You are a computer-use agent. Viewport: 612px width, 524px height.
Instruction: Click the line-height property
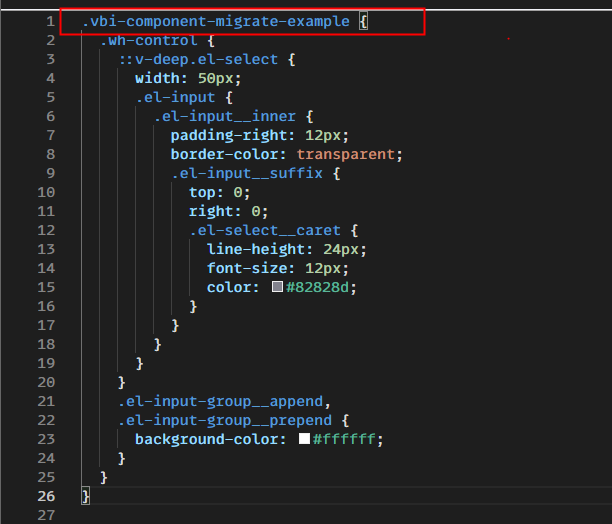coord(256,249)
